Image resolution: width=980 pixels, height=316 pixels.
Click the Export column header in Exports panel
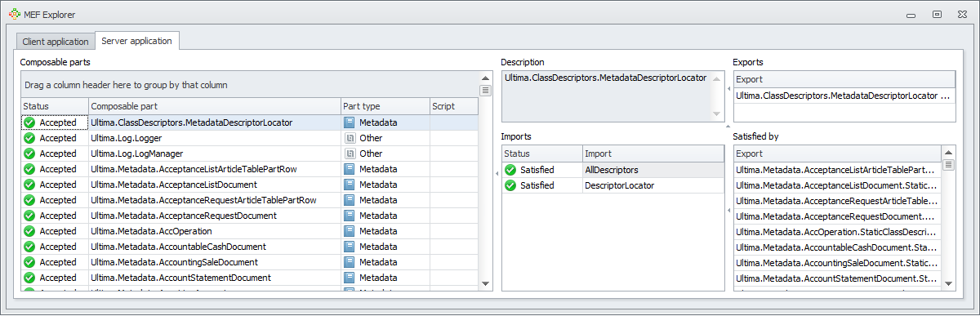844,79
